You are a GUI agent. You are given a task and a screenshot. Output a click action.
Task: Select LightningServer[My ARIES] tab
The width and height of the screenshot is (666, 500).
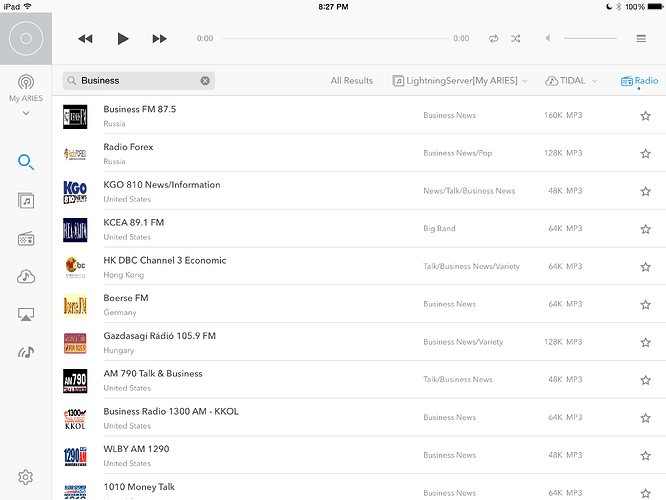pyautogui.click(x=455, y=81)
